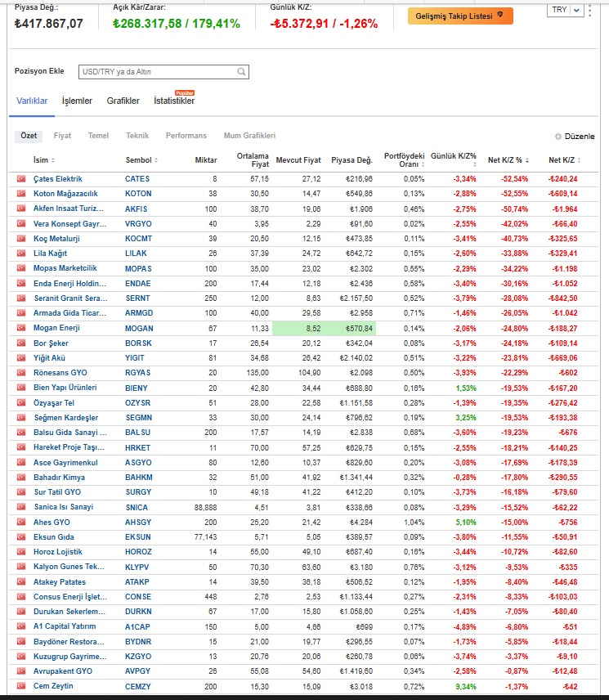The height and width of the screenshot is (700, 609).
Task: Click the highlighted Mogan Enerji price 8,52
Action: point(313,328)
